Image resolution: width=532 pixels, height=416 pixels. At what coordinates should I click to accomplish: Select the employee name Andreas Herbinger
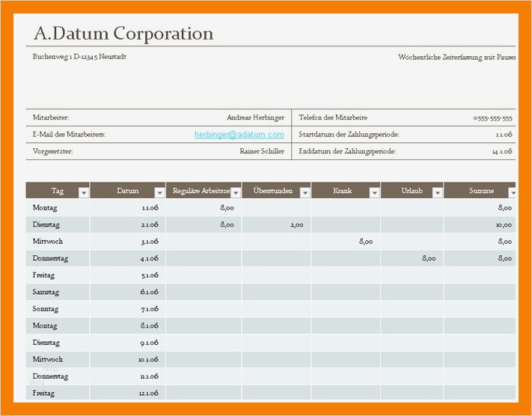click(x=255, y=117)
